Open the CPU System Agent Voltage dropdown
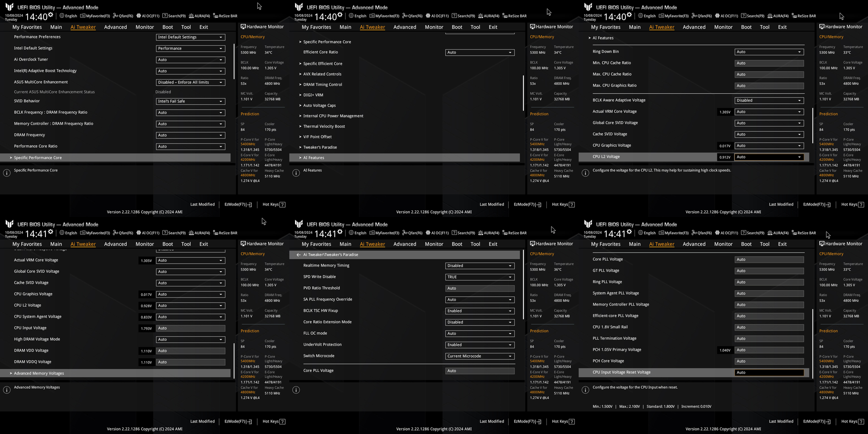 190,317
